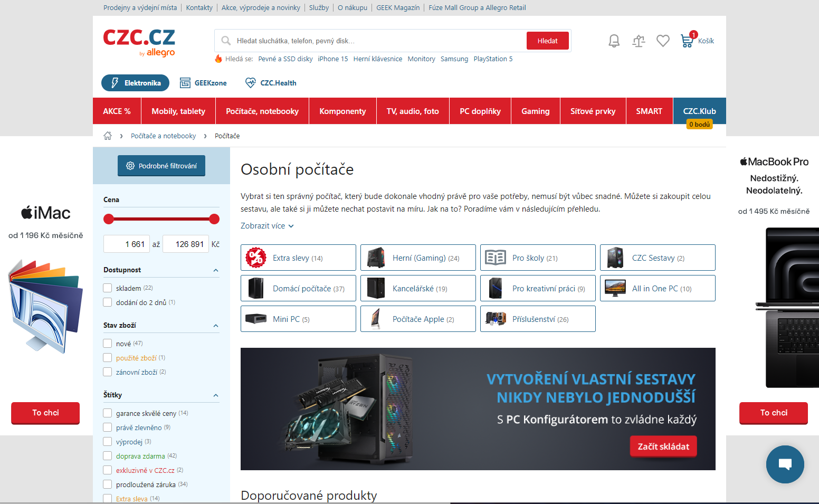Open Herní (Gaming) category tile
Viewport: 819px width, 504px height.
418,258
